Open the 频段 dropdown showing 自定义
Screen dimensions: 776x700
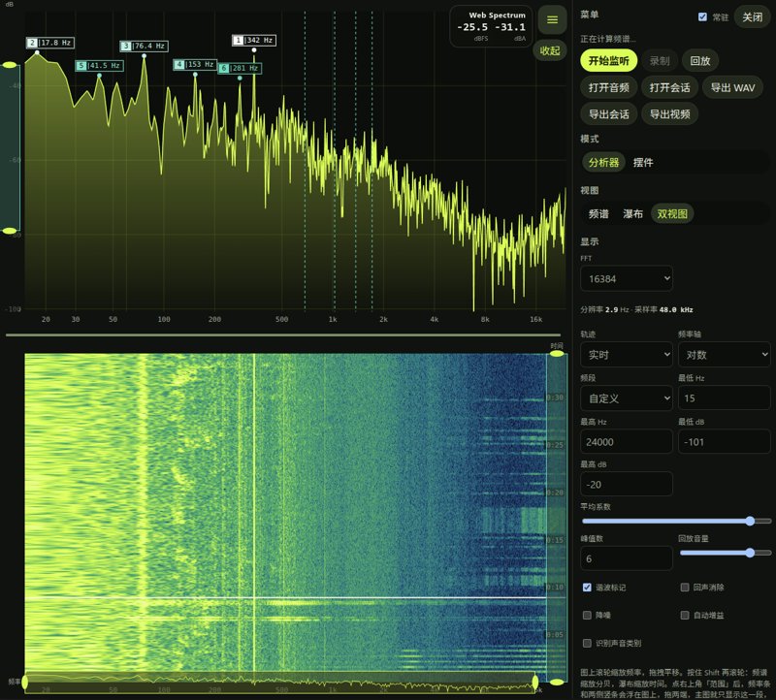[x=626, y=398]
